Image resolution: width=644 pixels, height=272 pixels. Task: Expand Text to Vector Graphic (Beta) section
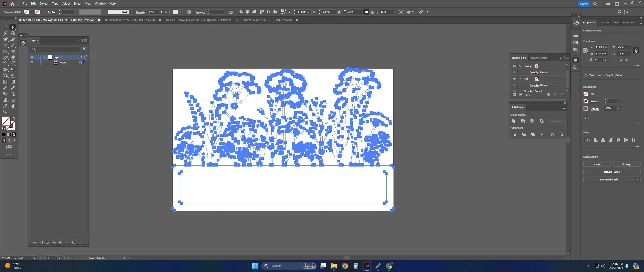point(585,75)
